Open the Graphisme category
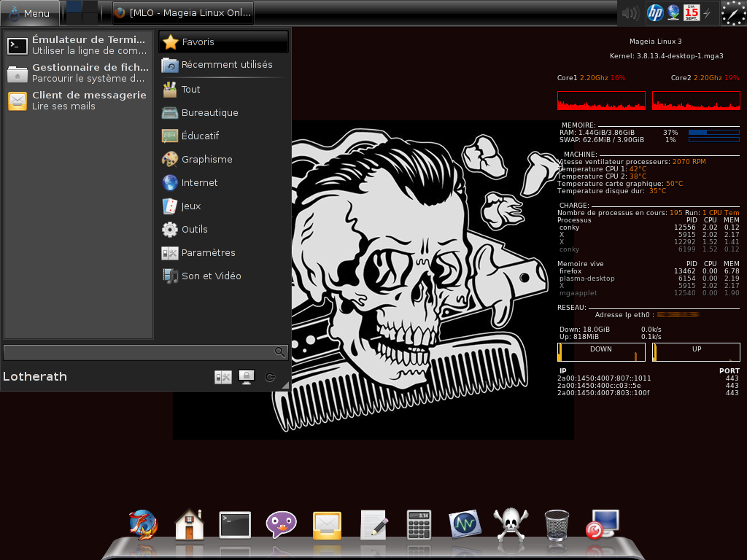Screen dimensions: 747x560 coord(223,160)
